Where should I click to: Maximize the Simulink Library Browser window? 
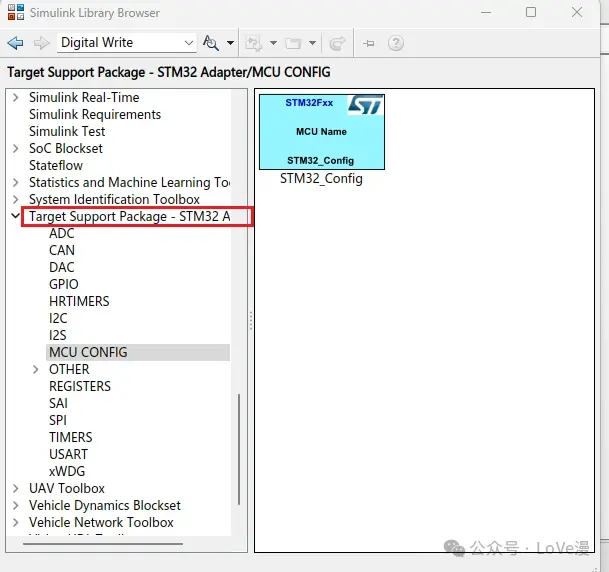tap(531, 12)
